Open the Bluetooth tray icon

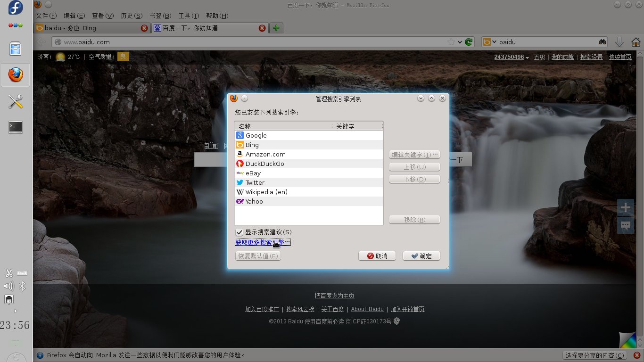(x=22, y=286)
